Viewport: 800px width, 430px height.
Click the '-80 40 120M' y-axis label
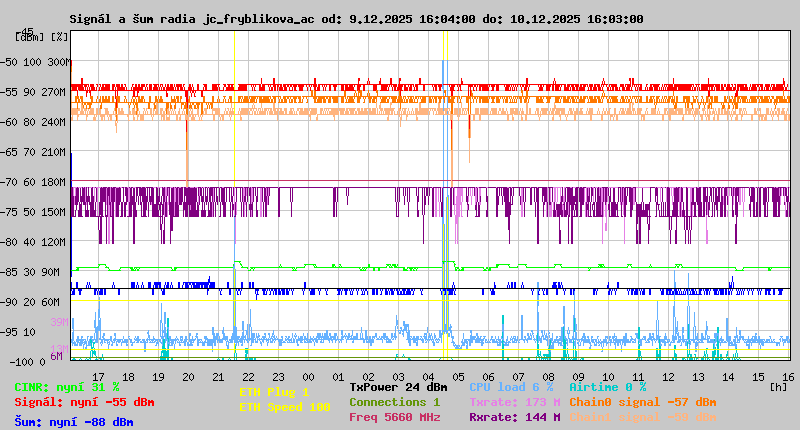coord(33,242)
